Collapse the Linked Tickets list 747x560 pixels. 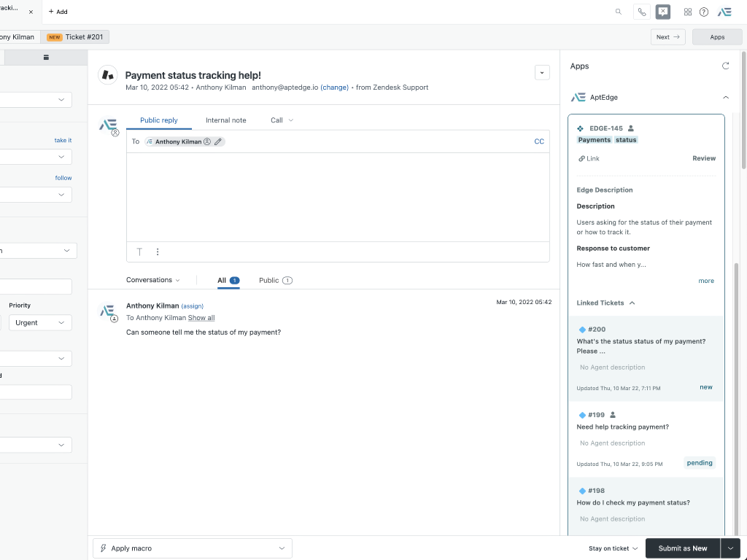tap(632, 303)
